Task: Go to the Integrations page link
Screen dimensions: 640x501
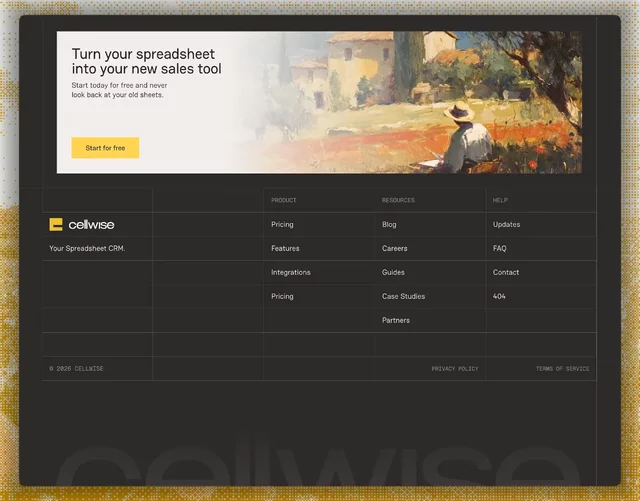Action: [291, 272]
